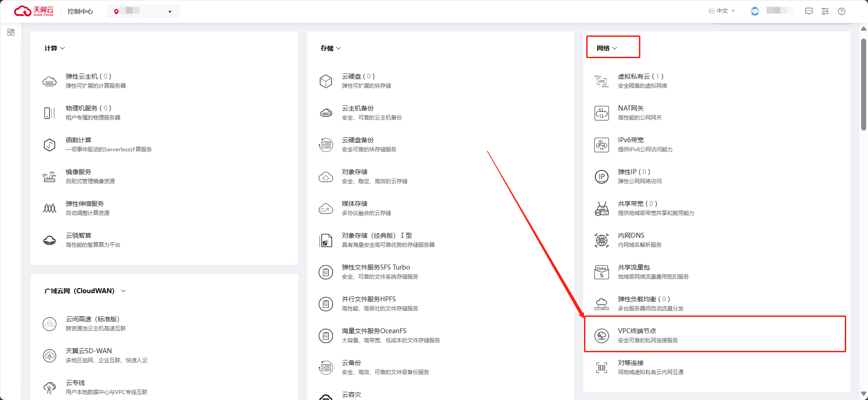Click the 对象存储 cloud upload icon
Image resolution: width=868 pixels, height=400 pixels.
pos(326,177)
